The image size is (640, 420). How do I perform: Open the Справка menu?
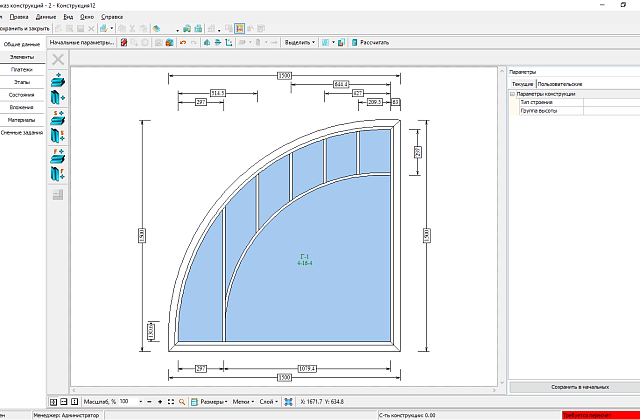pos(112,17)
